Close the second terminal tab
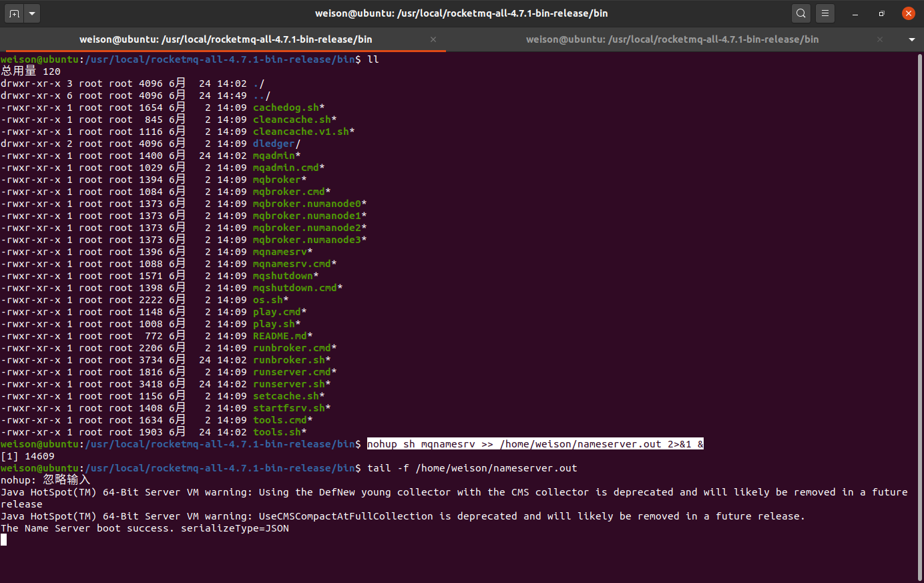Image resolution: width=924 pixels, height=583 pixels. point(880,39)
